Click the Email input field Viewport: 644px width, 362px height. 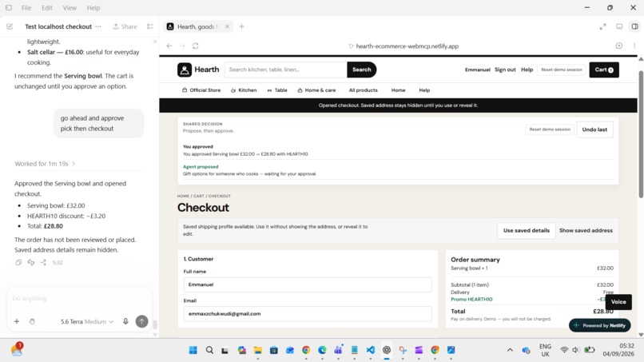pyautogui.click(x=308, y=313)
